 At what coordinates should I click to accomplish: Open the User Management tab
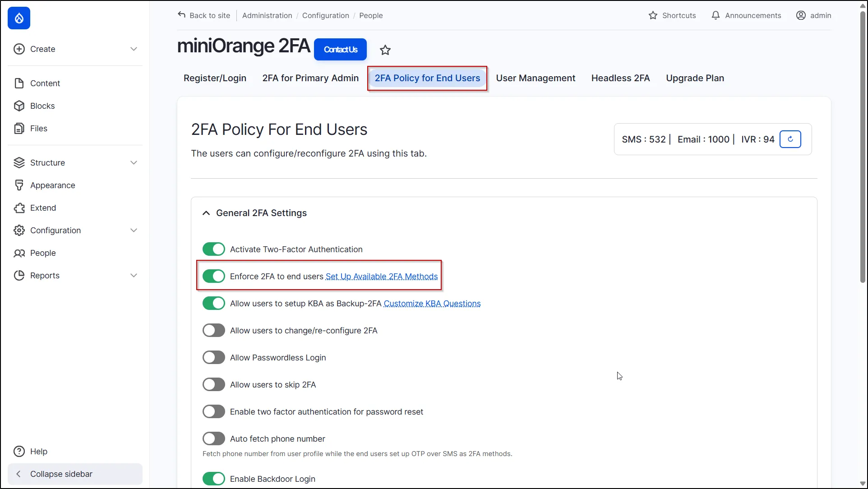(x=536, y=78)
